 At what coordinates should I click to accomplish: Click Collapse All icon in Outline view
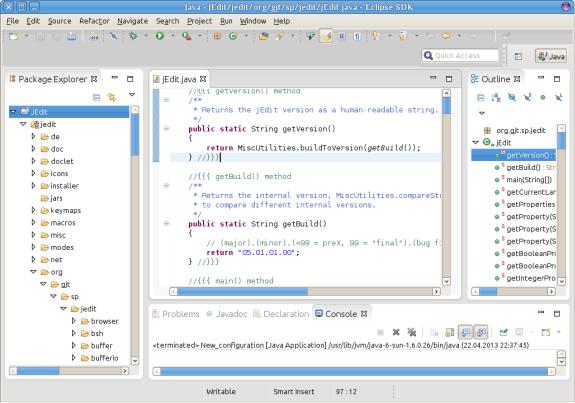pos(480,98)
